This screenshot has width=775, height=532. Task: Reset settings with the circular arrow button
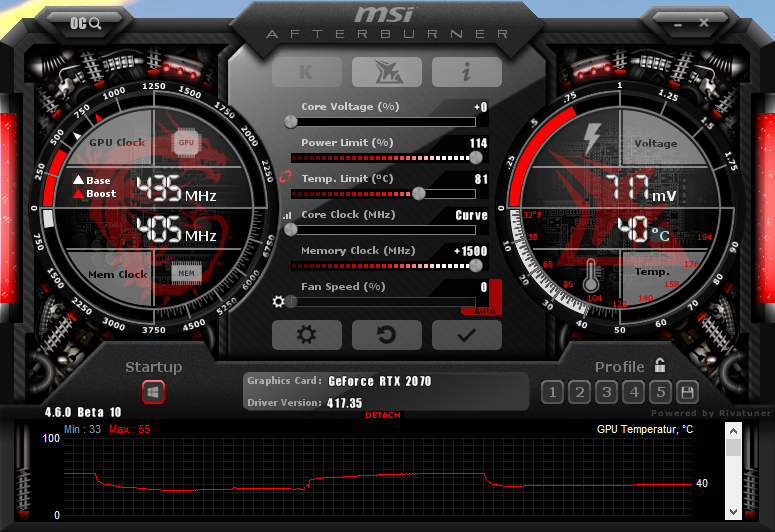click(387, 335)
